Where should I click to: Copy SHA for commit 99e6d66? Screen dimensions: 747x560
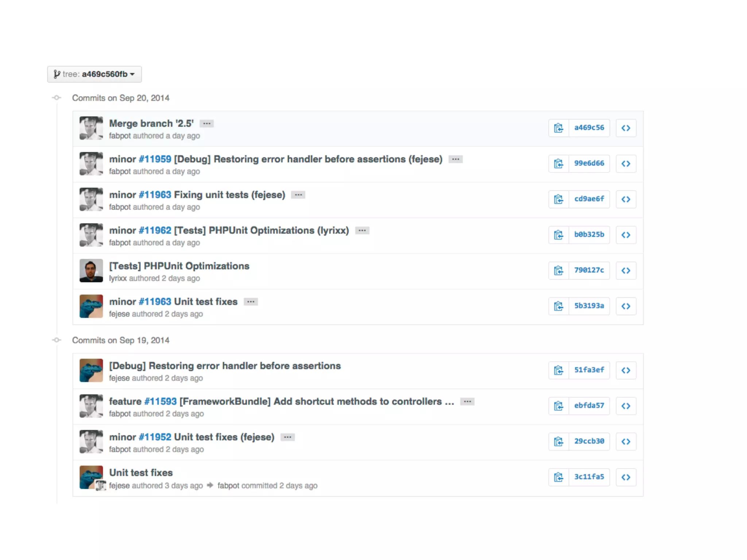coord(558,164)
